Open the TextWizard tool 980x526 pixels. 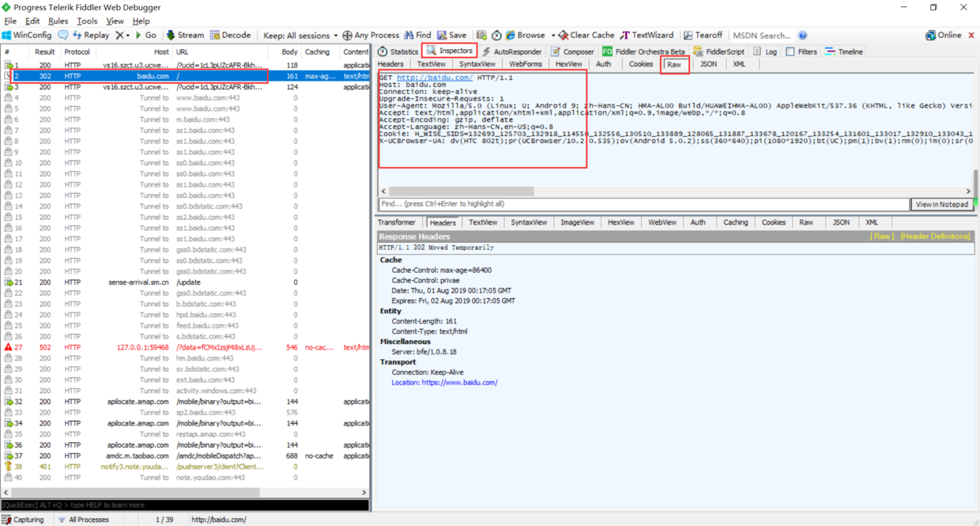[x=646, y=36]
